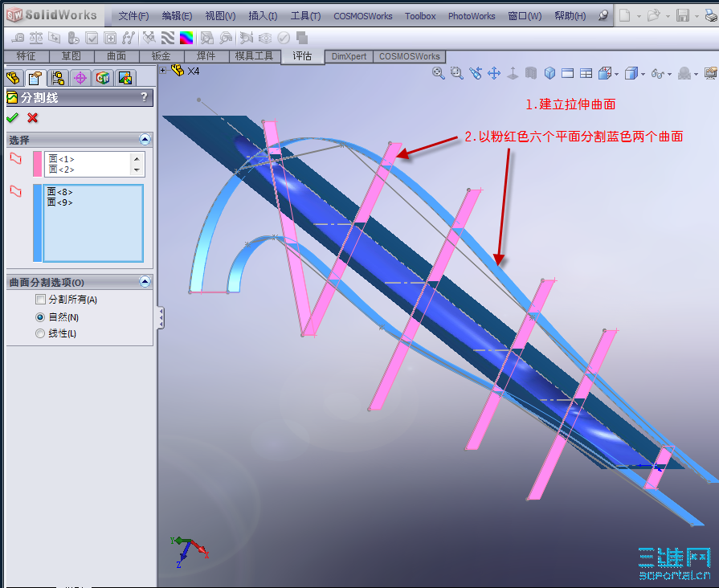Collapse the 曲面分割选项 section

(x=145, y=282)
